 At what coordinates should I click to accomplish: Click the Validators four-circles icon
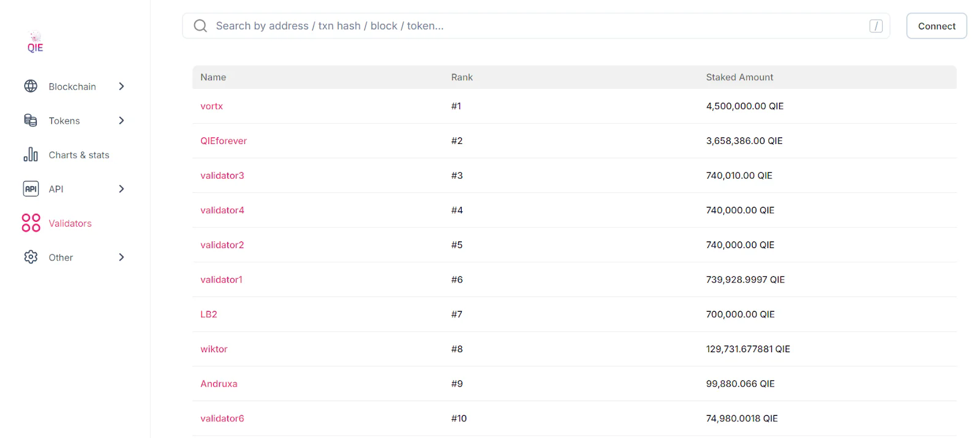click(x=31, y=223)
